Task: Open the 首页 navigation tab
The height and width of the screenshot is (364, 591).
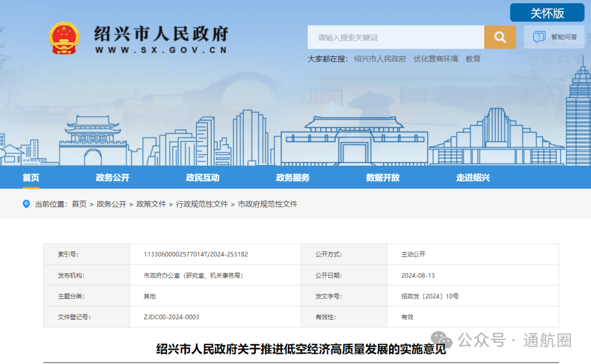Action: (31, 178)
